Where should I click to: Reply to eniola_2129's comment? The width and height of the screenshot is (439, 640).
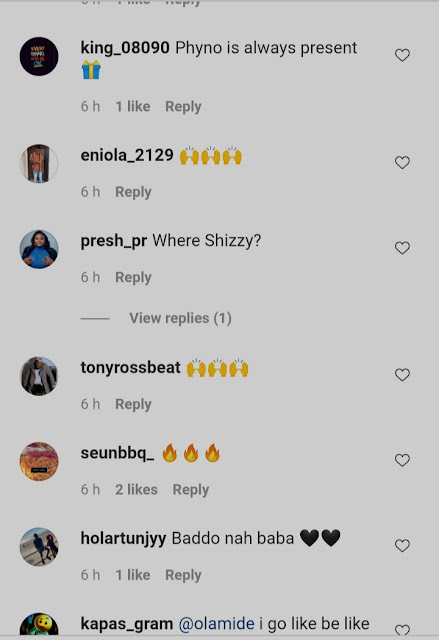[x=133, y=192]
